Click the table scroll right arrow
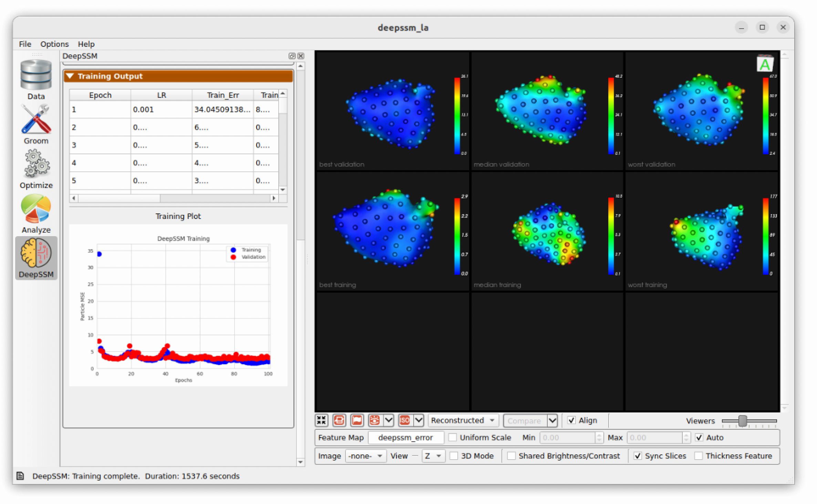The image size is (817, 504). pyautogui.click(x=274, y=198)
